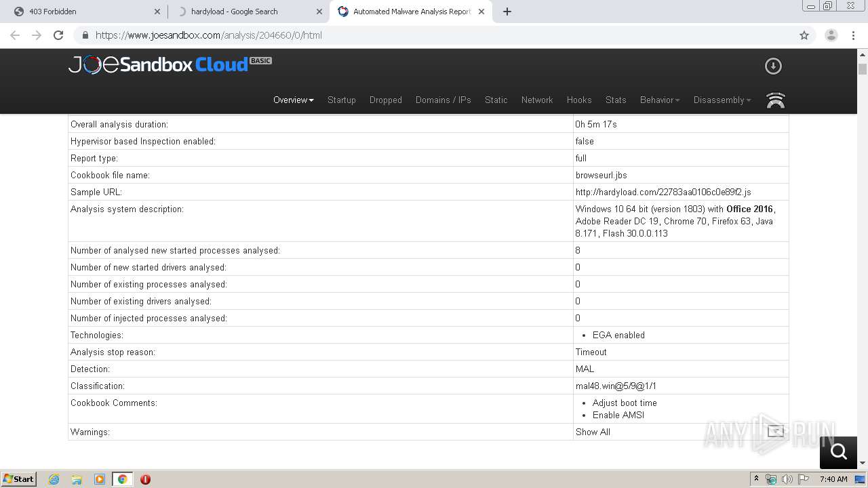Open the Static section
Image resolution: width=868 pixels, height=488 pixels.
496,100
